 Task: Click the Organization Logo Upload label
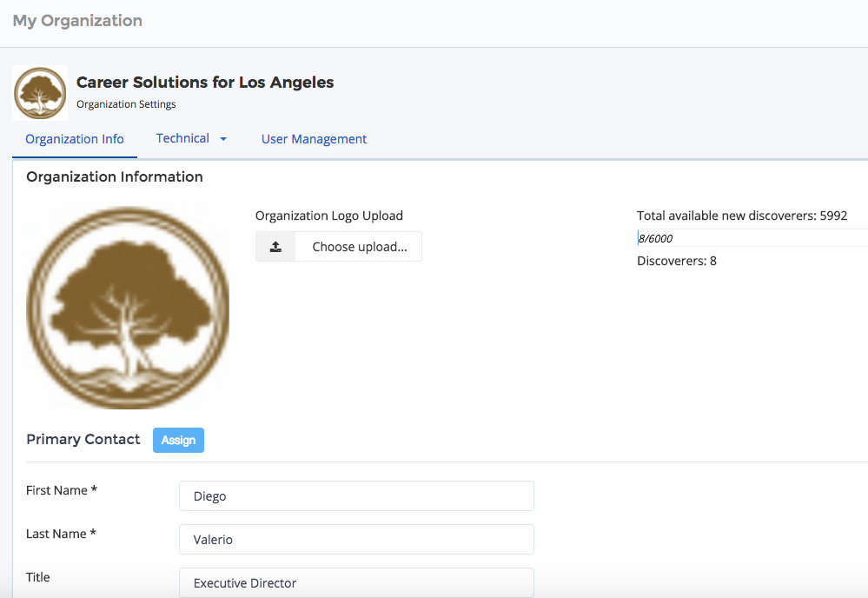click(328, 216)
